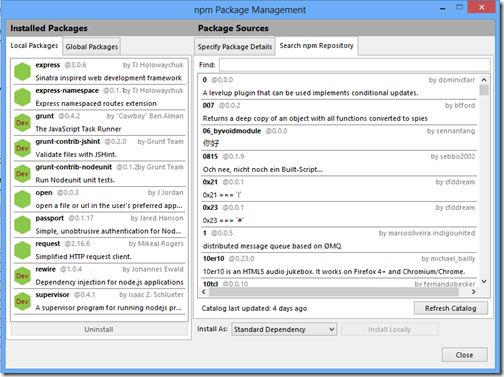Switch to the Local Packages tab

point(34,46)
